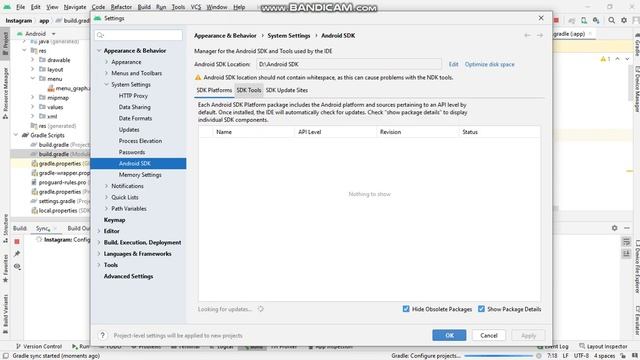The height and width of the screenshot is (360, 640).
Task: Open the Project tool window sidebar button
Action: [x=5, y=43]
